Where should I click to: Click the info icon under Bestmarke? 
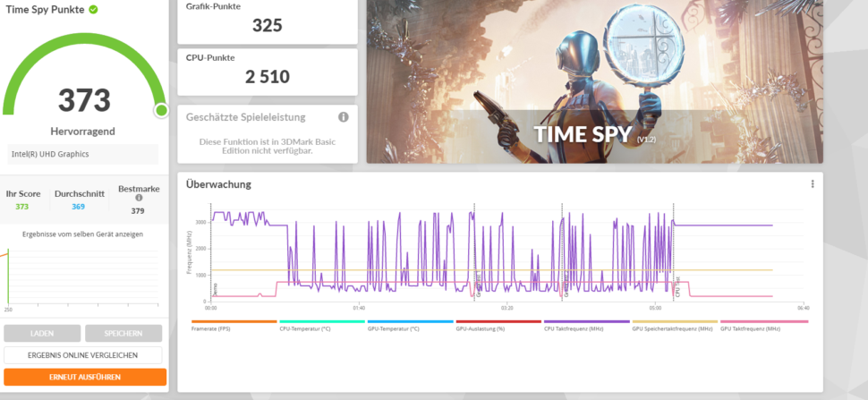[x=139, y=198]
